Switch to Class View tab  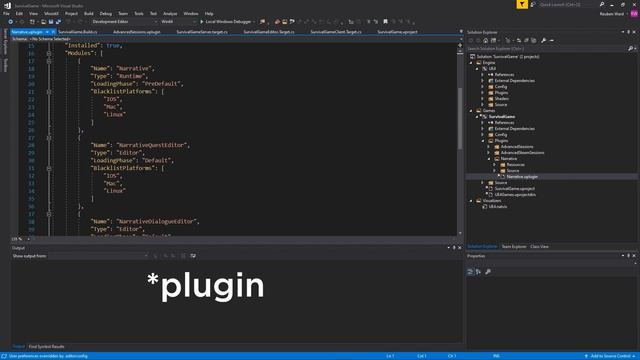click(539, 247)
